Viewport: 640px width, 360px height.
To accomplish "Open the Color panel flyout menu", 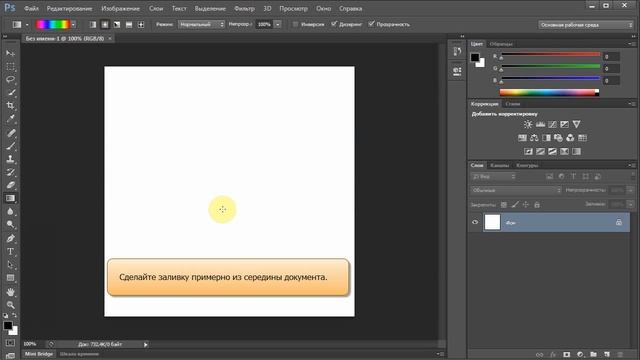I will tap(632, 44).
